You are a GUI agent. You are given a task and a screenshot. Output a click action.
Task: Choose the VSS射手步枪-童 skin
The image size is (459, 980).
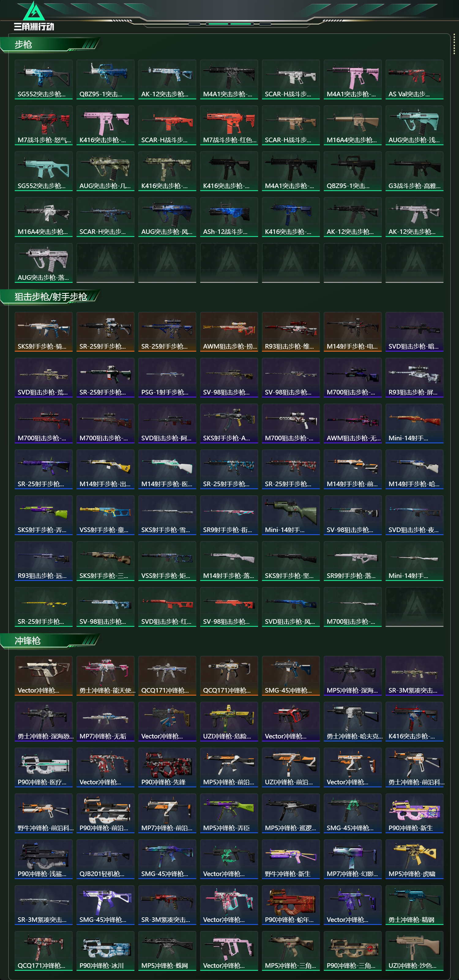point(105,515)
